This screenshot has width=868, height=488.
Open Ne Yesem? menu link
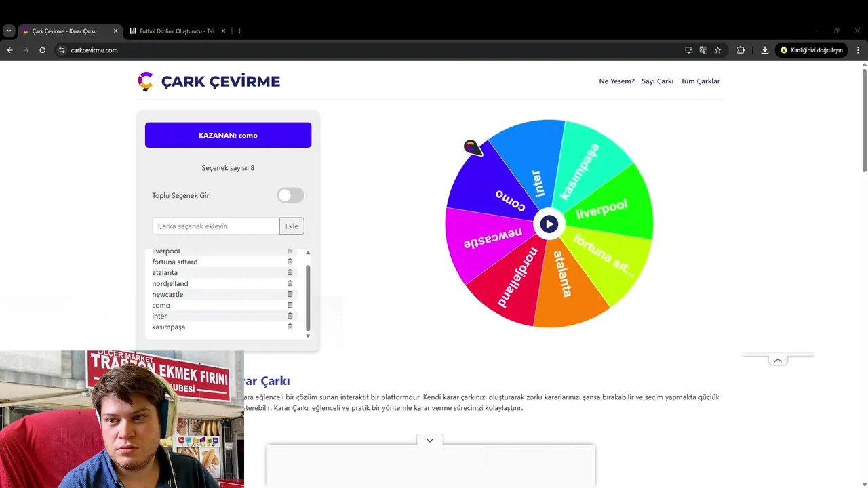pyautogui.click(x=616, y=81)
